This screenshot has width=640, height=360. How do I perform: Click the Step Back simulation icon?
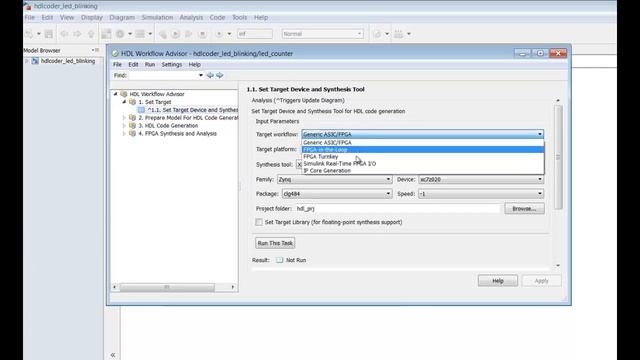coord(162,34)
